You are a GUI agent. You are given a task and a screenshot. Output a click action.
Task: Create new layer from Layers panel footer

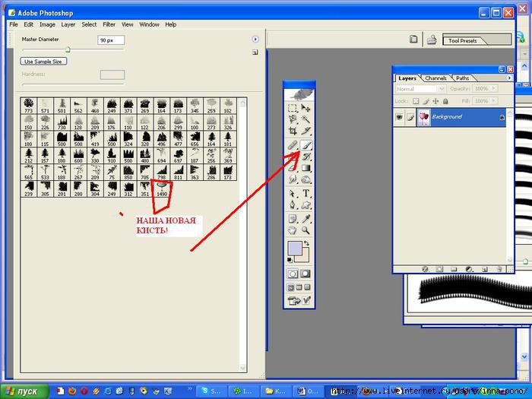pos(485,269)
